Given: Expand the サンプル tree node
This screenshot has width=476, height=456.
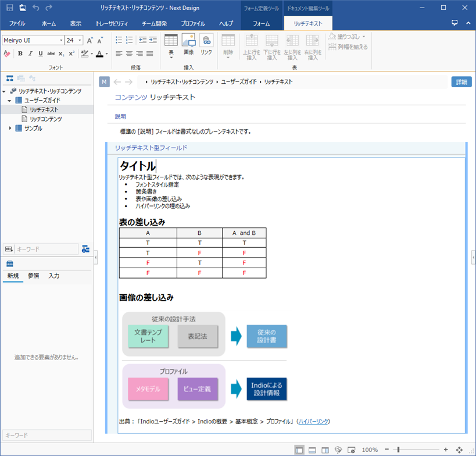Looking at the screenshot, I should pyautogui.click(x=10, y=128).
